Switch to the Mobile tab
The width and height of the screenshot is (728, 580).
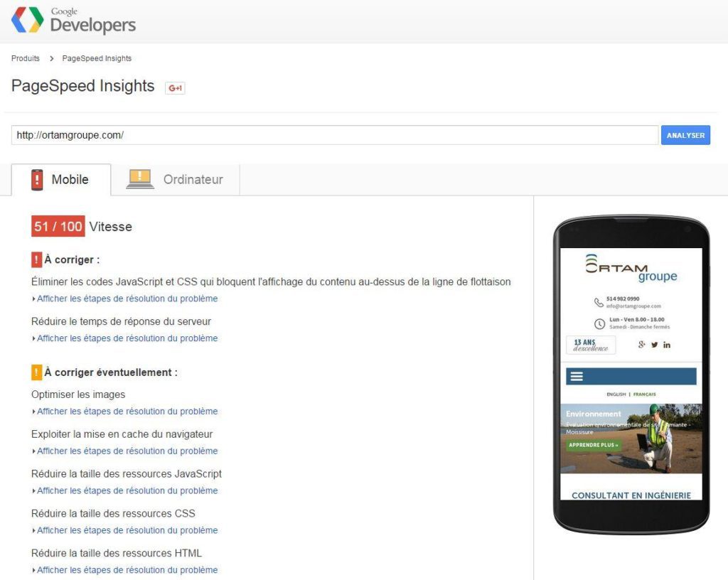coord(61,180)
